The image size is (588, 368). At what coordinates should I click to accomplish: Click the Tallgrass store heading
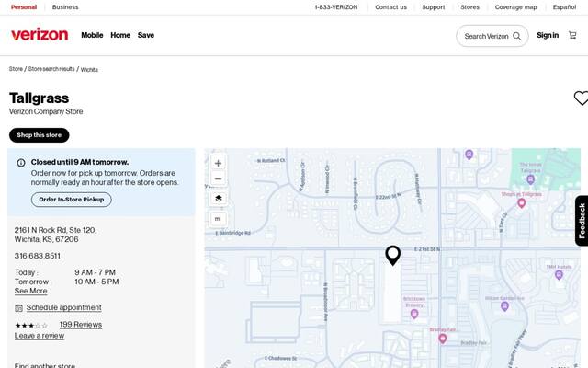(x=39, y=98)
